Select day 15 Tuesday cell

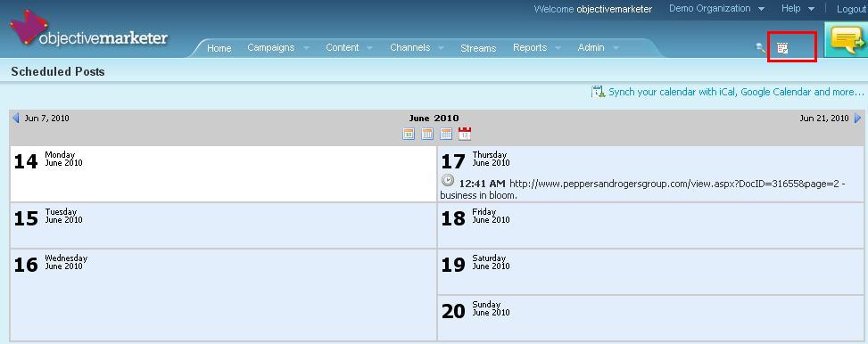[x=223, y=225]
